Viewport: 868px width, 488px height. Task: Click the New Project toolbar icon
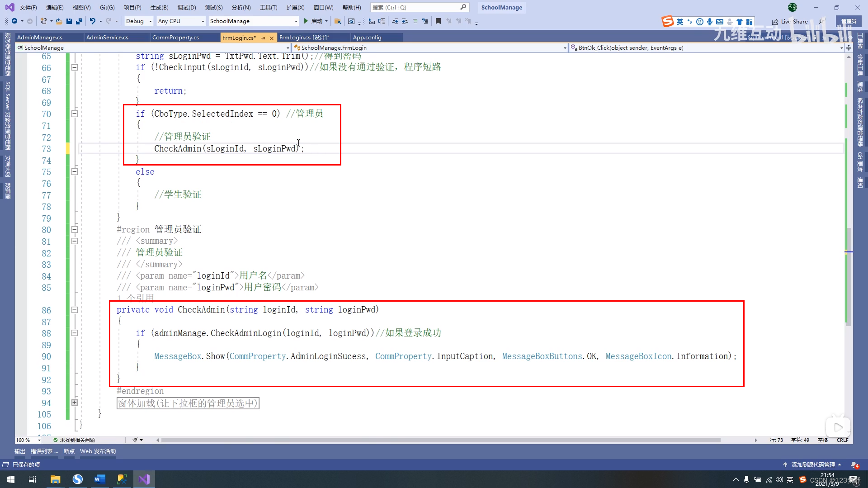click(44, 21)
